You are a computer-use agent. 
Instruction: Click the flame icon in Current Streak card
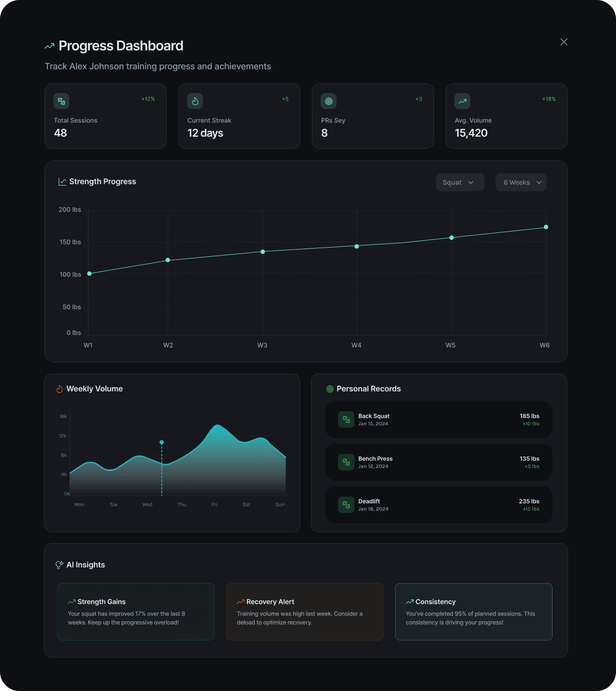pos(195,101)
